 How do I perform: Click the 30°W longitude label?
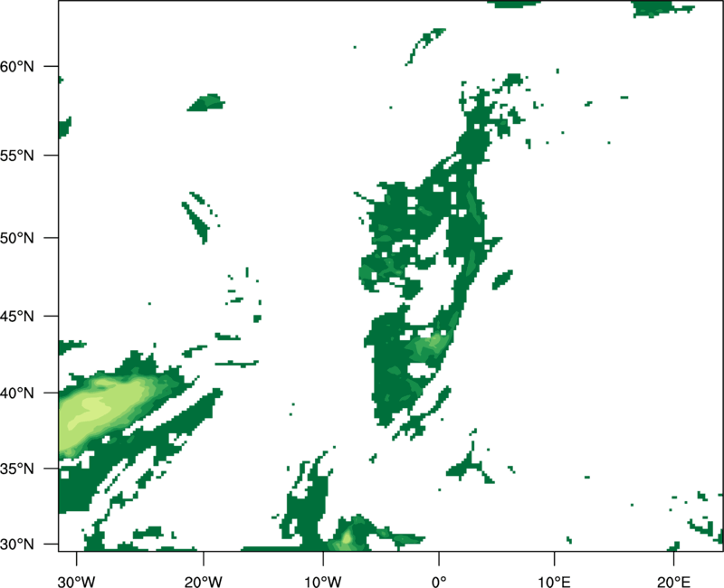point(77,582)
